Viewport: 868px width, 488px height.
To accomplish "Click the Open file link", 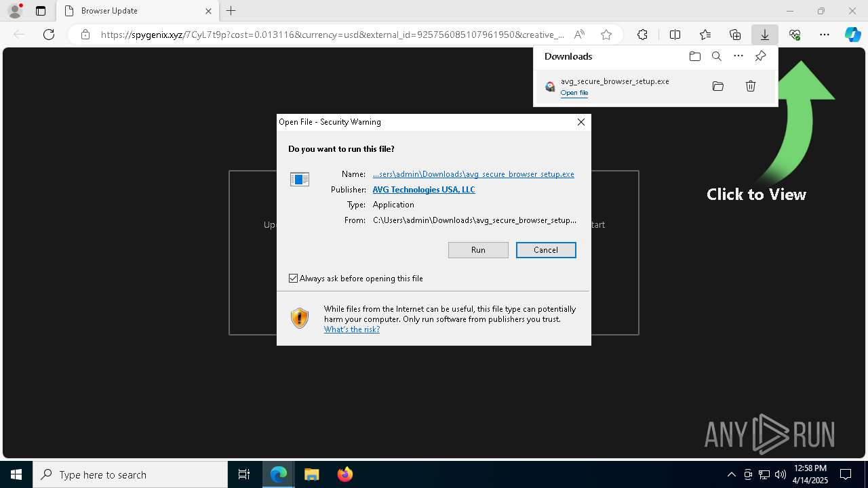I will (x=574, y=93).
